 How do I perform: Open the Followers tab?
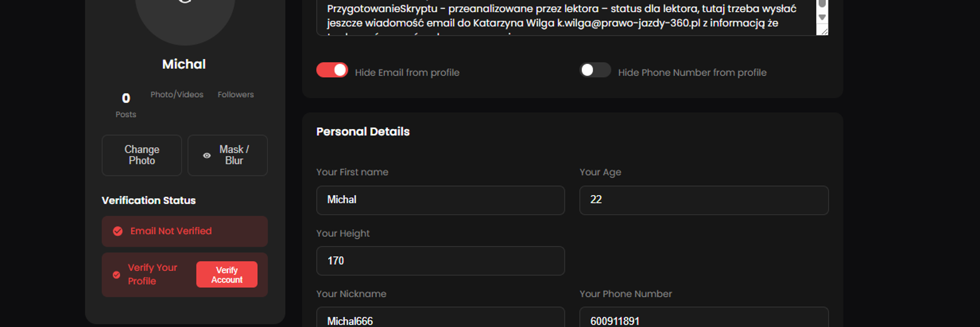tap(235, 95)
